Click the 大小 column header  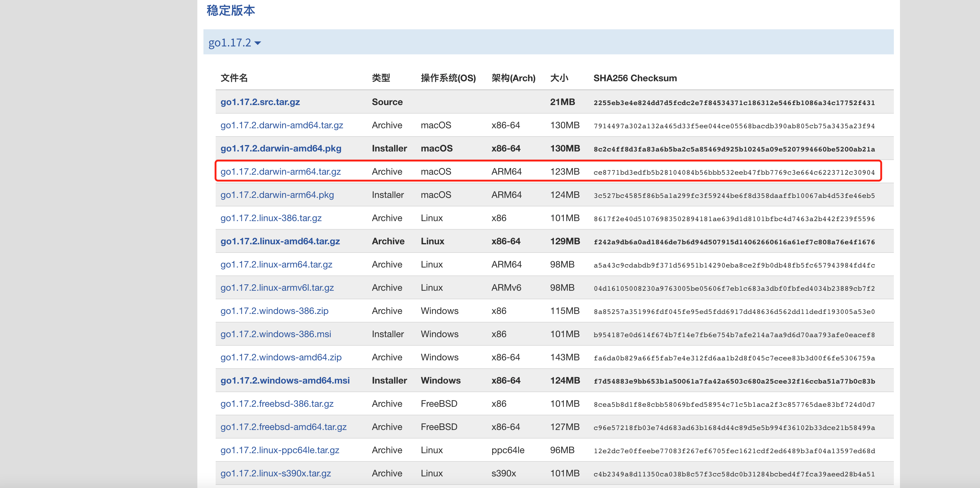pyautogui.click(x=559, y=78)
